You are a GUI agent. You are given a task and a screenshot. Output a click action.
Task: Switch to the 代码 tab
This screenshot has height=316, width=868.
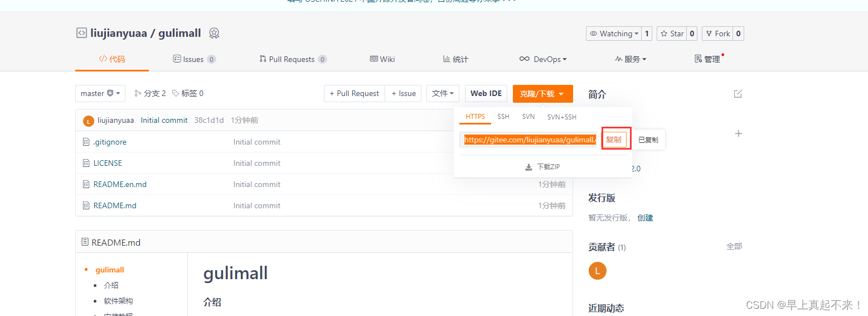pyautogui.click(x=112, y=59)
